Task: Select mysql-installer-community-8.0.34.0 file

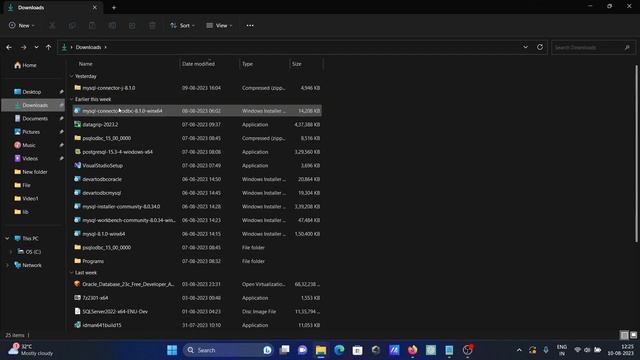Action: (x=197, y=207)
